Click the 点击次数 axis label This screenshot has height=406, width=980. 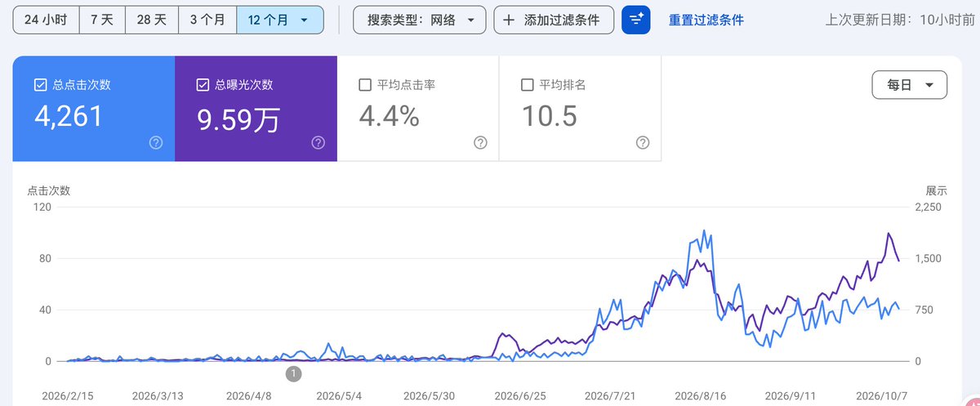pos(48,190)
